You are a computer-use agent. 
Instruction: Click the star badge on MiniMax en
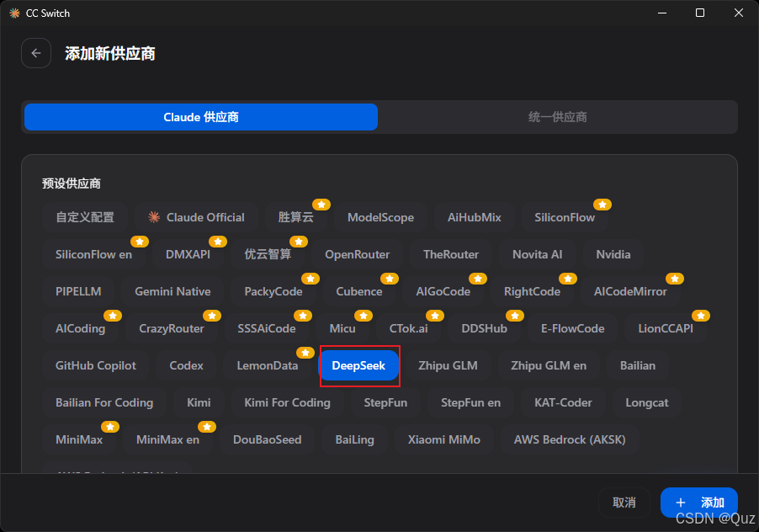click(x=207, y=427)
